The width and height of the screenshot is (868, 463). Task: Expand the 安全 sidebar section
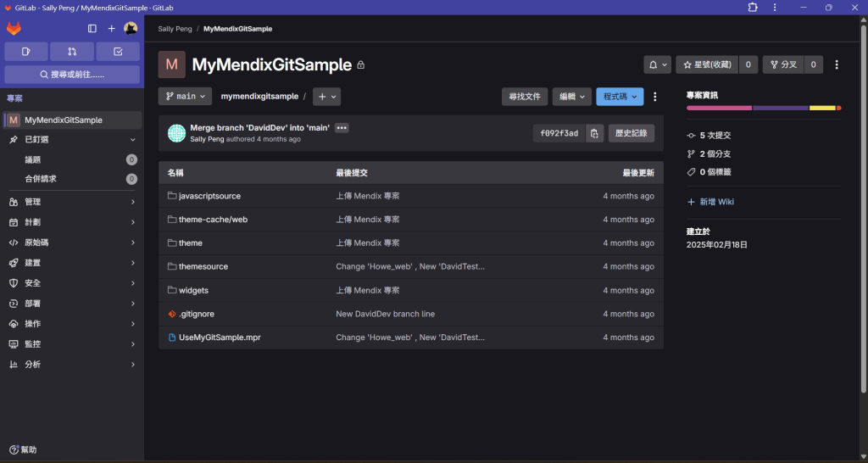pos(73,283)
